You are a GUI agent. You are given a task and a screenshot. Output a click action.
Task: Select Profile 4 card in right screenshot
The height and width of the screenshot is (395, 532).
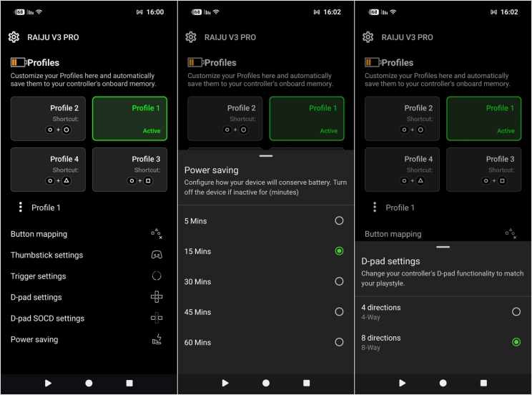point(403,170)
